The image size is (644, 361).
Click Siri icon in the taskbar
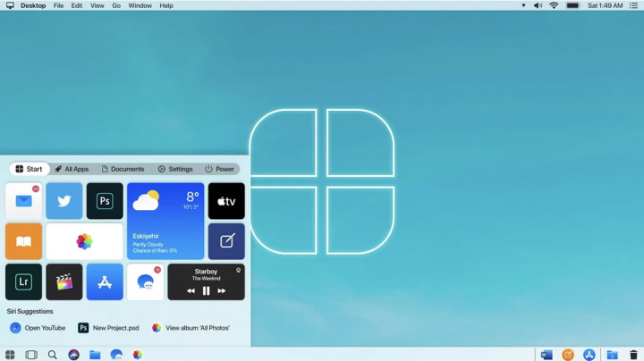click(73, 355)
